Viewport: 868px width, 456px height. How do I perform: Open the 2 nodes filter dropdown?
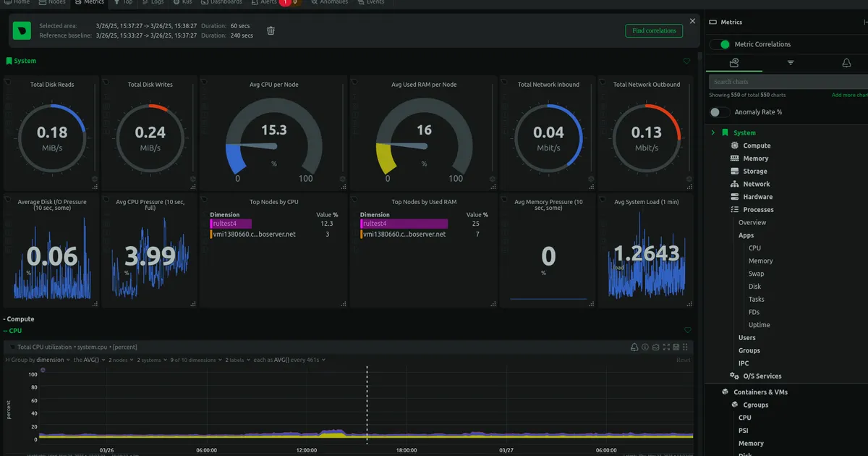point(119,360)
